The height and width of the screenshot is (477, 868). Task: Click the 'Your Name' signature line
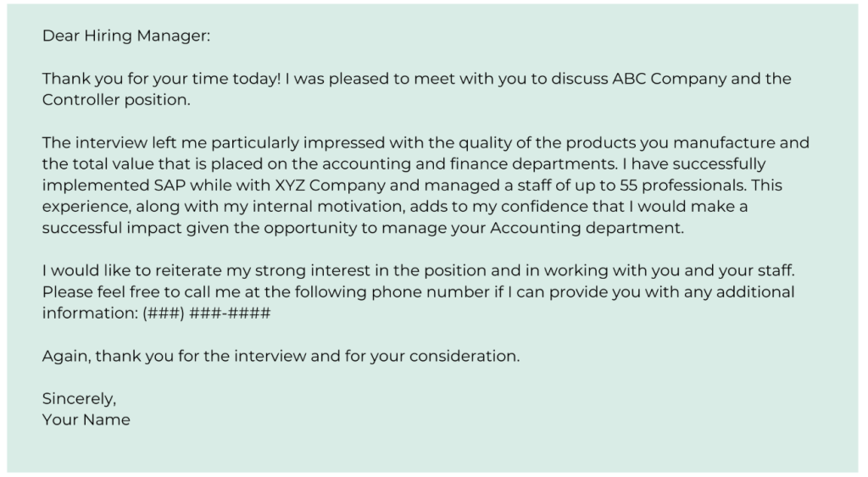(x=86, y=420)
